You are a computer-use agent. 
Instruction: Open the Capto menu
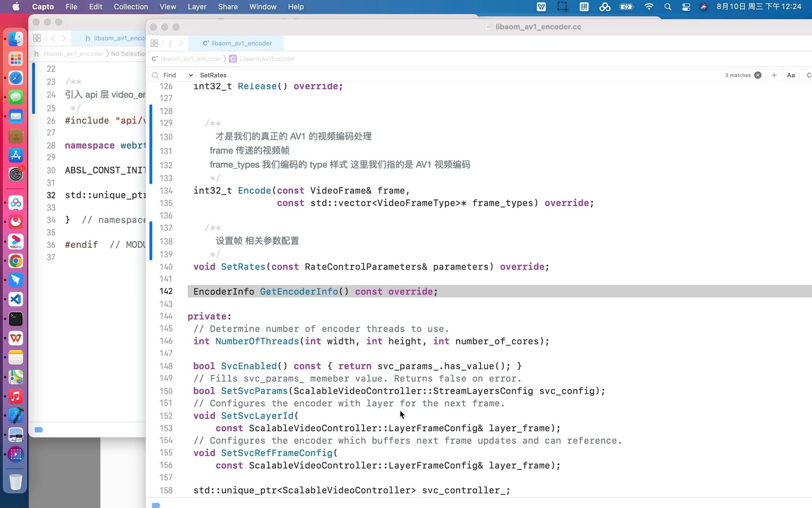click(x=43, y=7)
